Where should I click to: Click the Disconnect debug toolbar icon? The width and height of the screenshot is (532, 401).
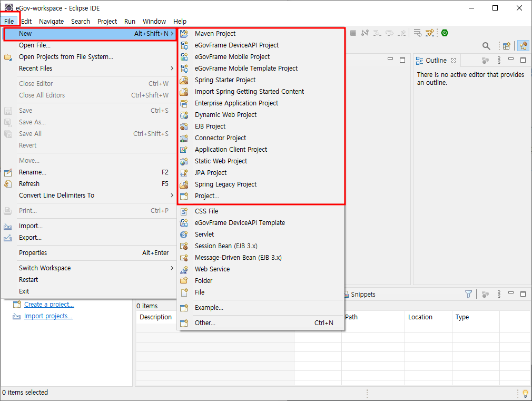click(365, 33)
